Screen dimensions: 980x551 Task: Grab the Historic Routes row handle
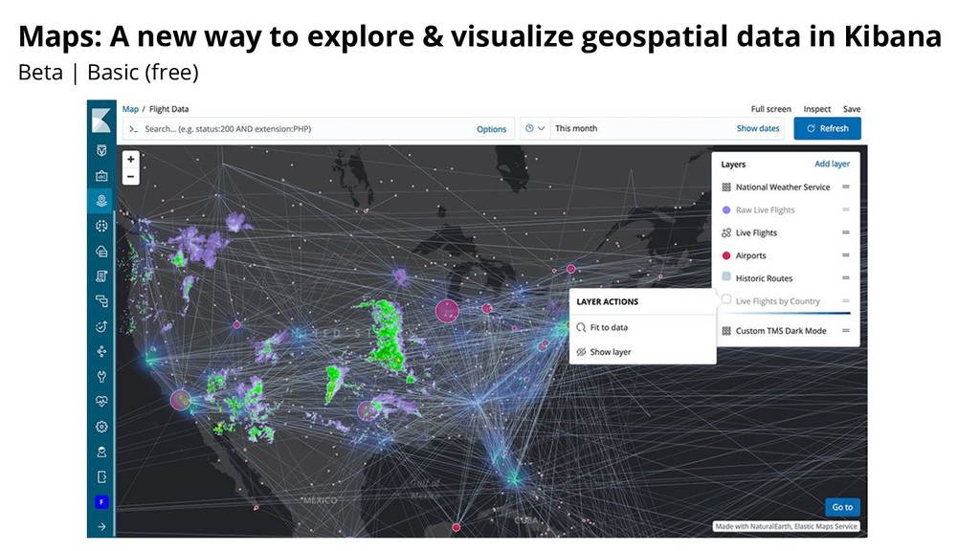(x=846, y=278)
